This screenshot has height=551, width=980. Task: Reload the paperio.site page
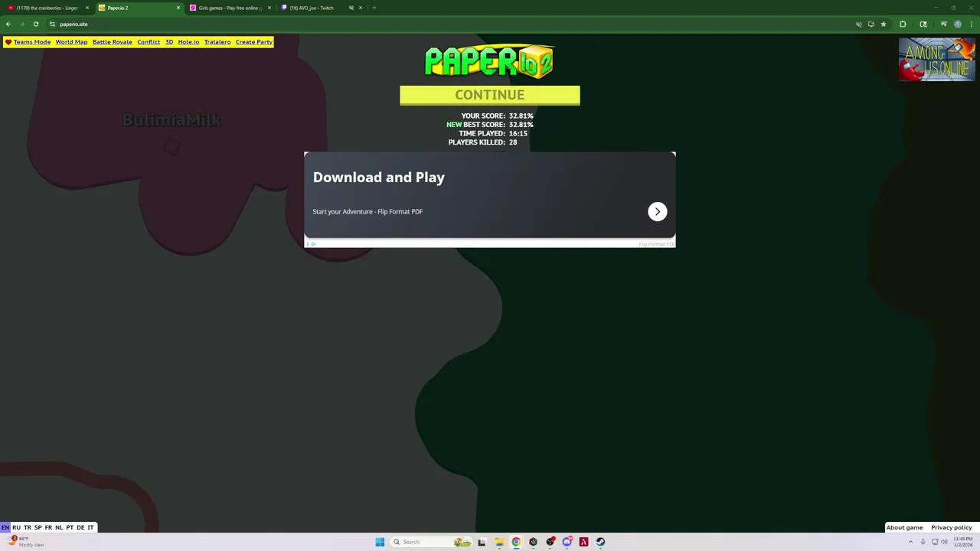point(35,24)
